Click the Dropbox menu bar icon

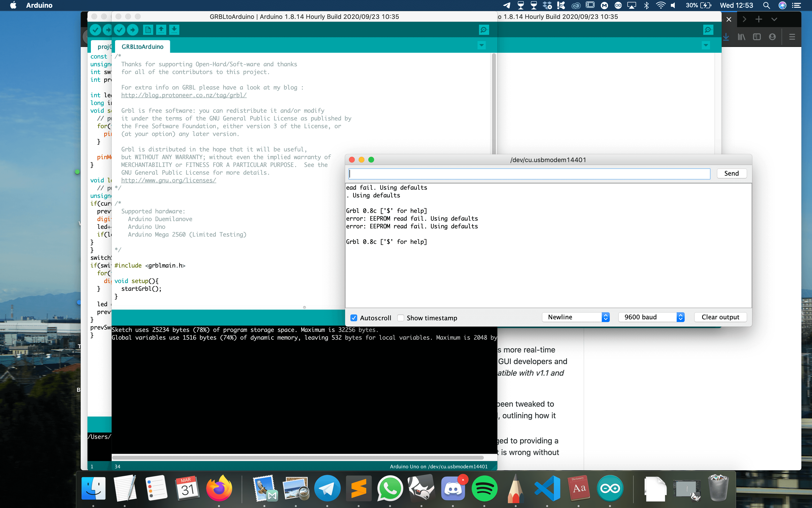(547, 5)
